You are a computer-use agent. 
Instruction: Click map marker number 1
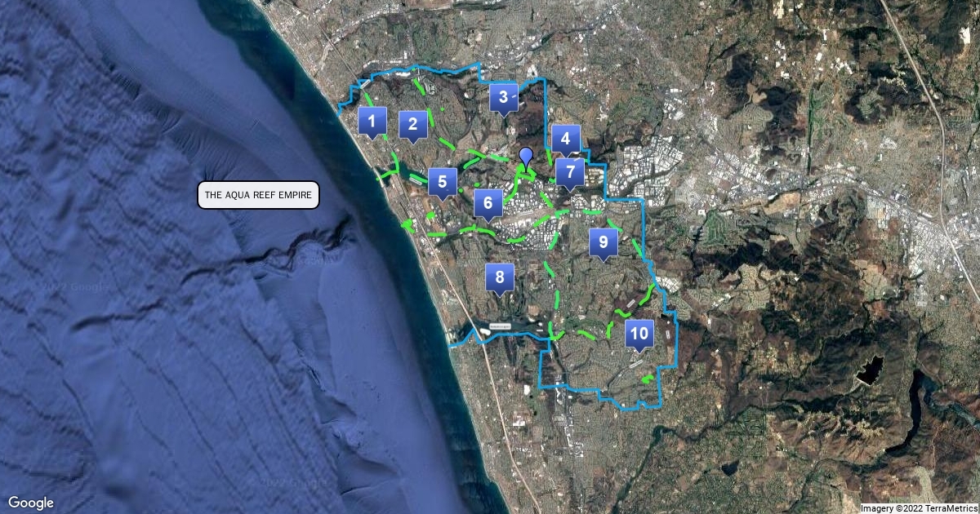point(372,122)
